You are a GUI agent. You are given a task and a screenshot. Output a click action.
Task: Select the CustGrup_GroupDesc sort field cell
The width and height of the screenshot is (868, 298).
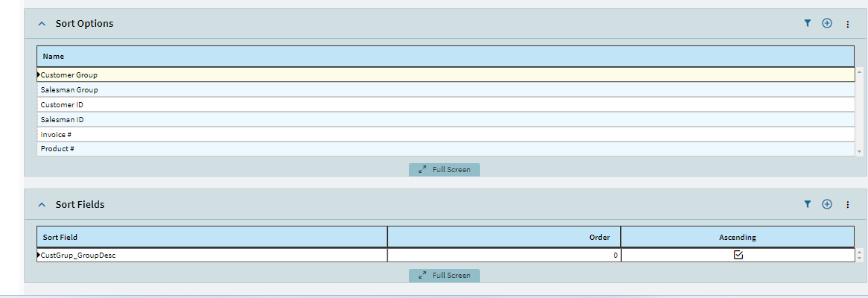tap(212, 256)
